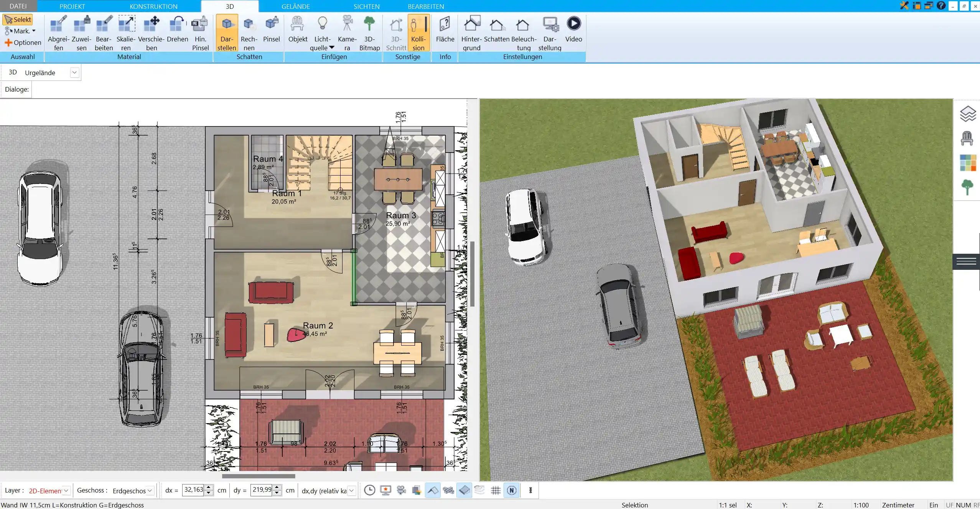The image size is (980, 509).
Task: Insert an Objekt via chair icon
Action: click(x=298, y=29)
